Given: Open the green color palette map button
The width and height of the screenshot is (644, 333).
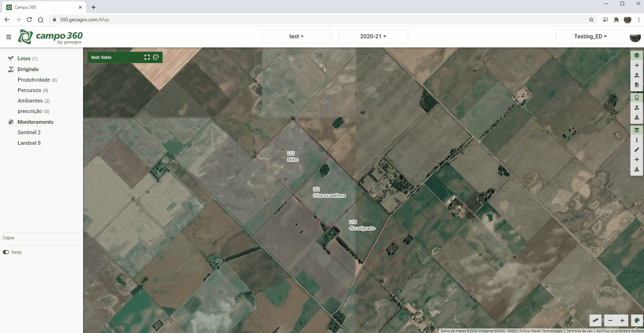Looking at the screenshot, I should point(637,320).
